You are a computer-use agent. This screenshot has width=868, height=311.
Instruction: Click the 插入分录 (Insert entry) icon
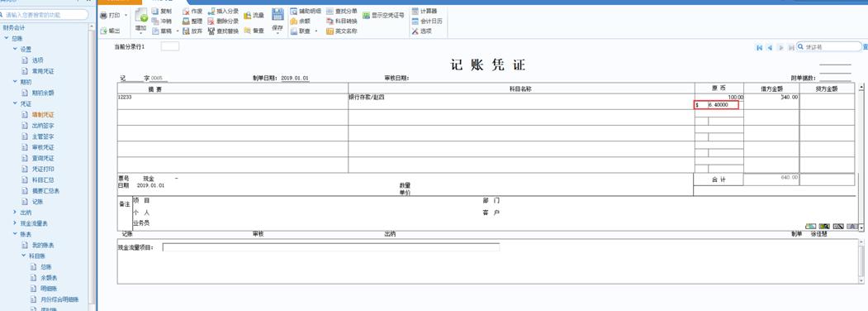[211, 11]
